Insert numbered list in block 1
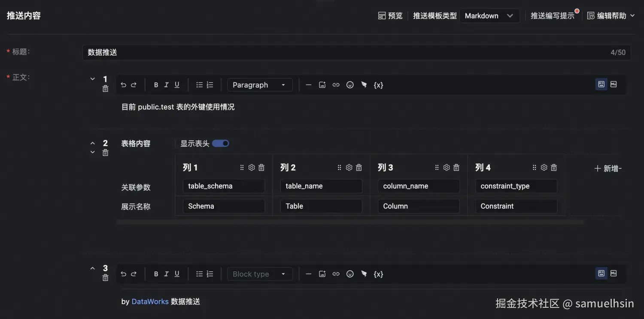Screen dimensions: 644x319 (210, 85)
